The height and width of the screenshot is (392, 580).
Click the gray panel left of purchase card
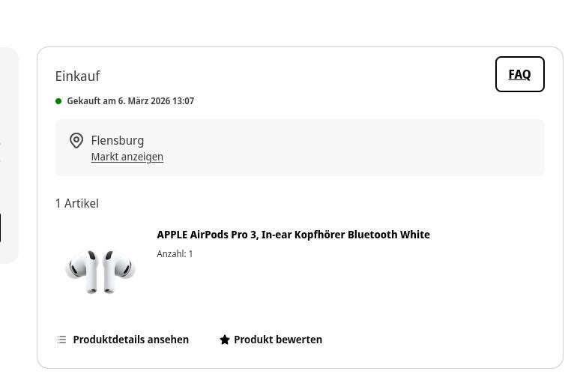pyautogui.click(x=7, y=150)
